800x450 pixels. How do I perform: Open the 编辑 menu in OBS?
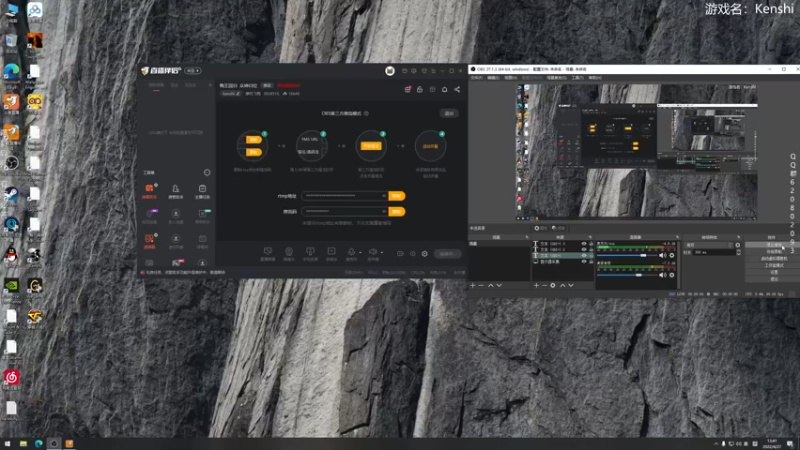(x=493, y=78)
